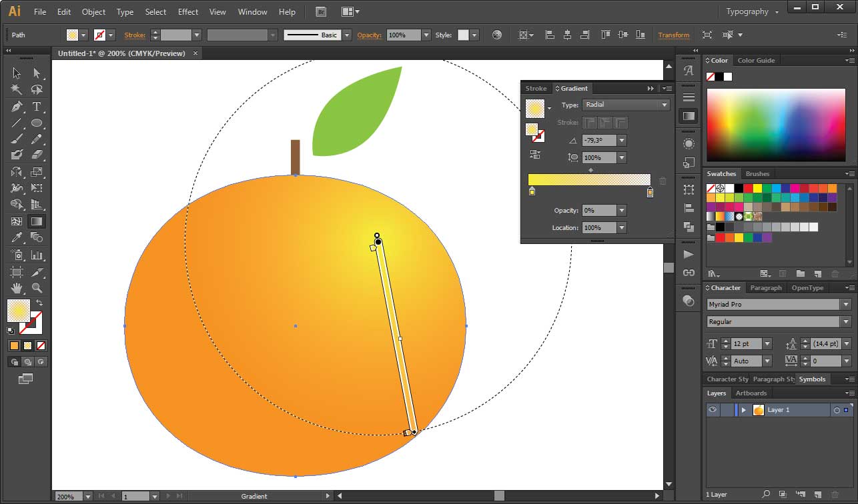Select the Hand tool
Screen dimensions: 858x504
tap(15, 289)
